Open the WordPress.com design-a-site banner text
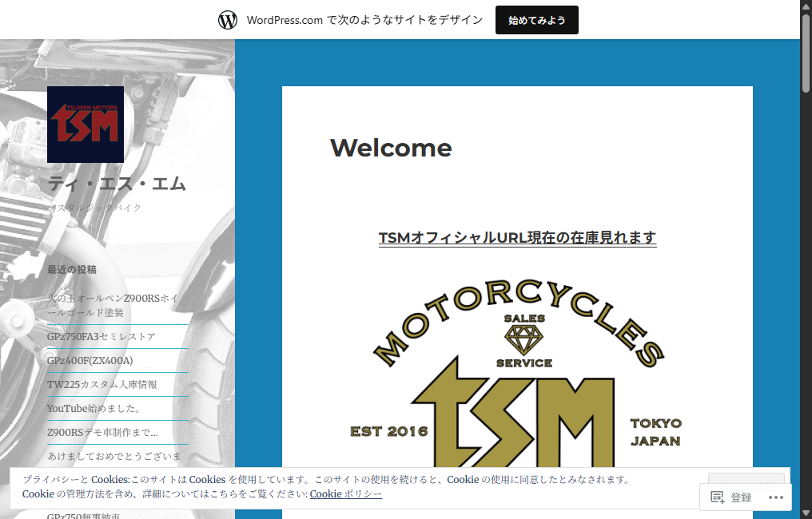Screen dimensions: 812x519 point(364,20)
